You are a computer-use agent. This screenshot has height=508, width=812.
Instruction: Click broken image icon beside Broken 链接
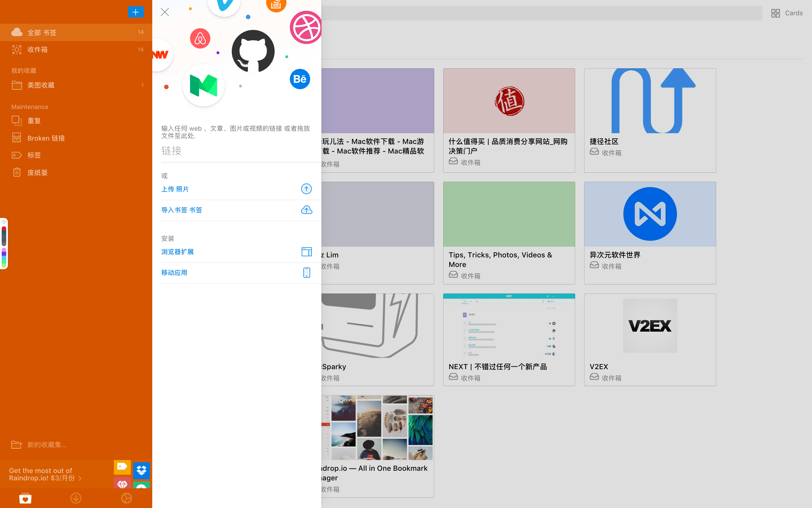point(17,138)
